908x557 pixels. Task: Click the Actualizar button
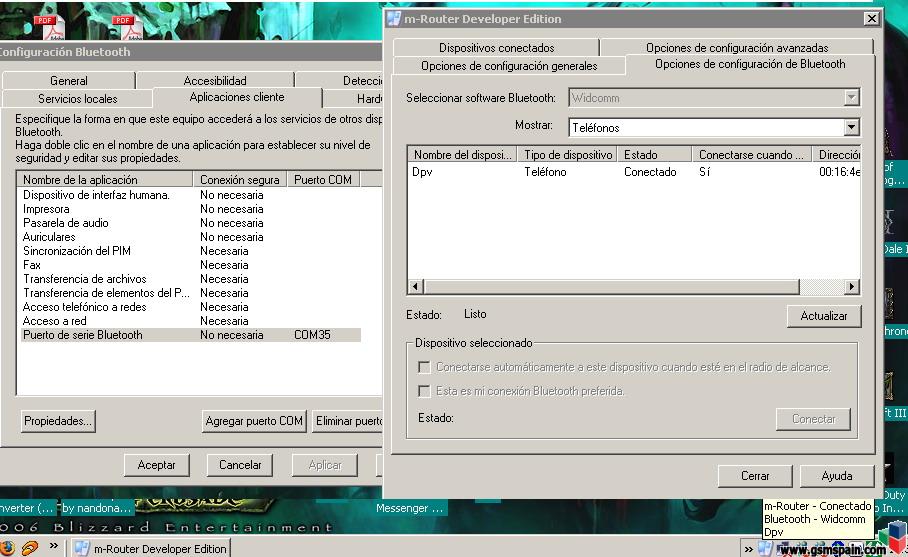(823, 316)
